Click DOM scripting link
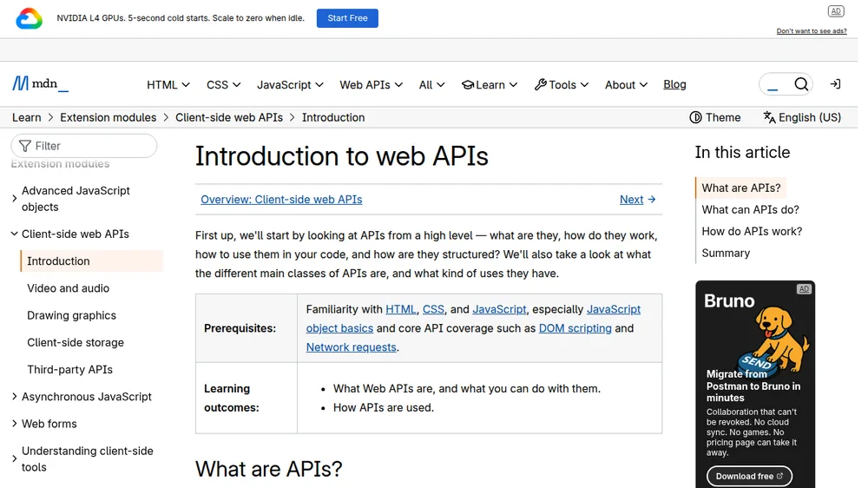 pos(575,328)
